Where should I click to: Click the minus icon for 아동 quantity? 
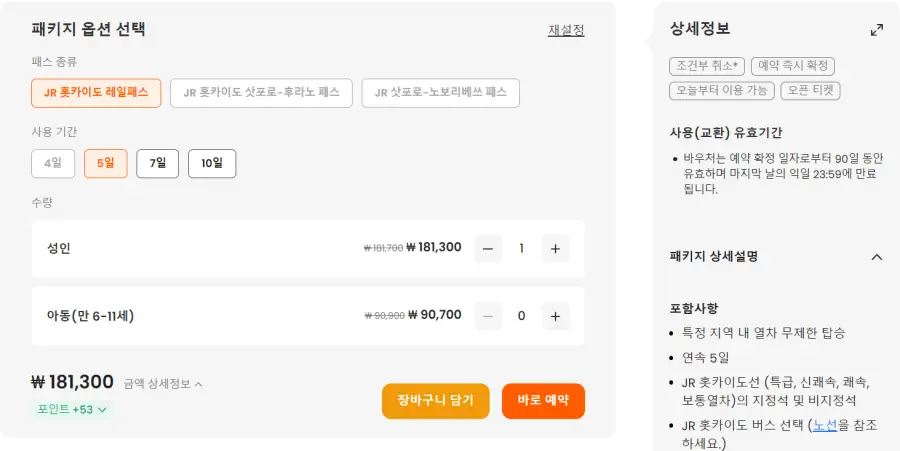click(x=488, y=316)
